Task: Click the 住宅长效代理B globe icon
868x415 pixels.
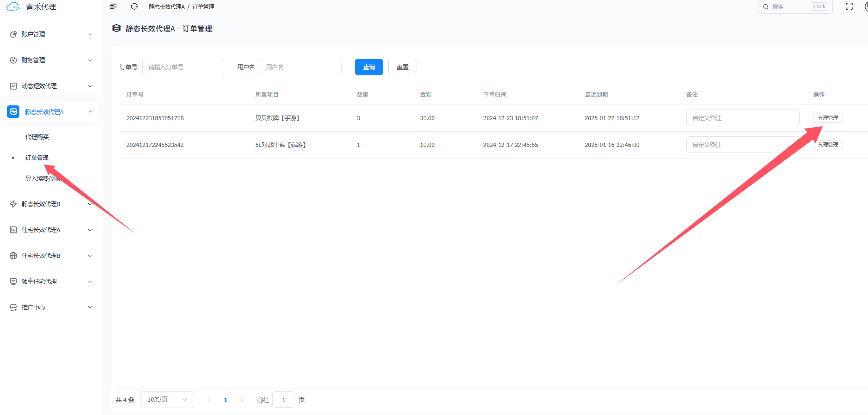Action: [x=13, y=256]
